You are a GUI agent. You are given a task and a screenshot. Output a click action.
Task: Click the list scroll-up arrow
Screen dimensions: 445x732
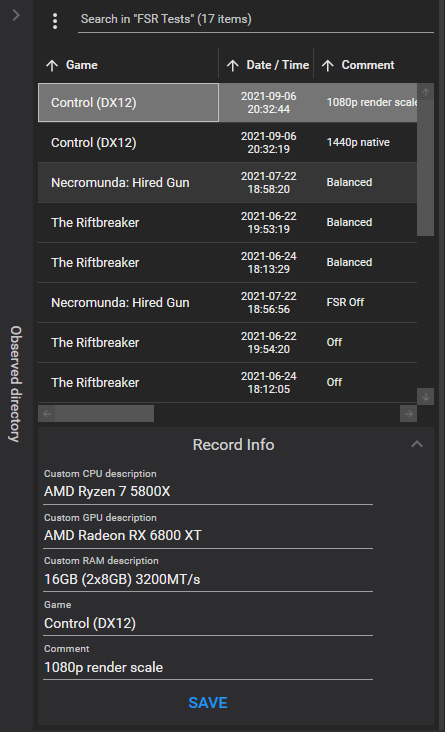tap(425, 92)
